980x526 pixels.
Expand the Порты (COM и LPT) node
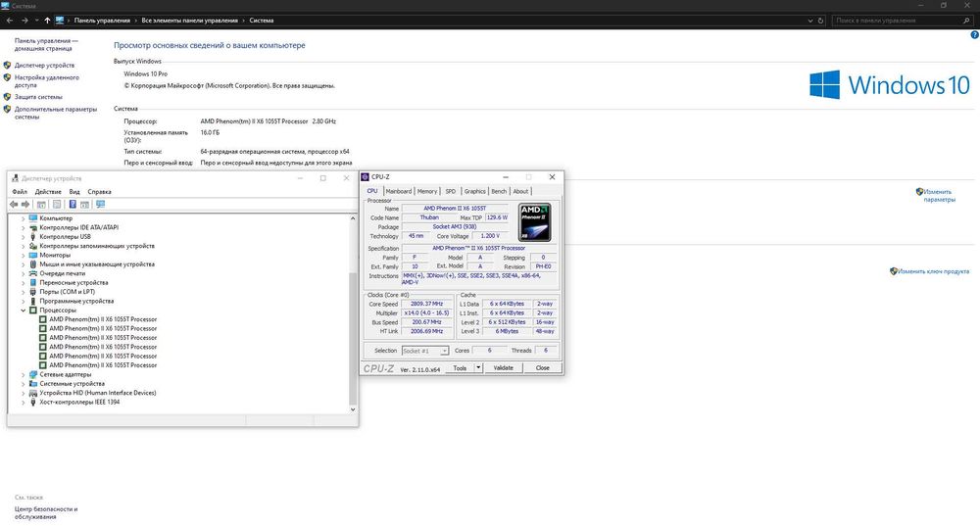click(x=24, y=292)
